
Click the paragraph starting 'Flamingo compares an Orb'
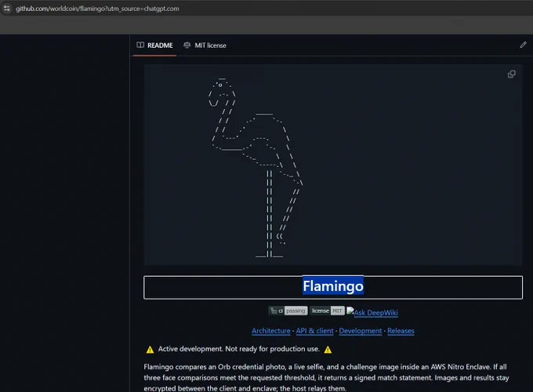coord(326,377)
